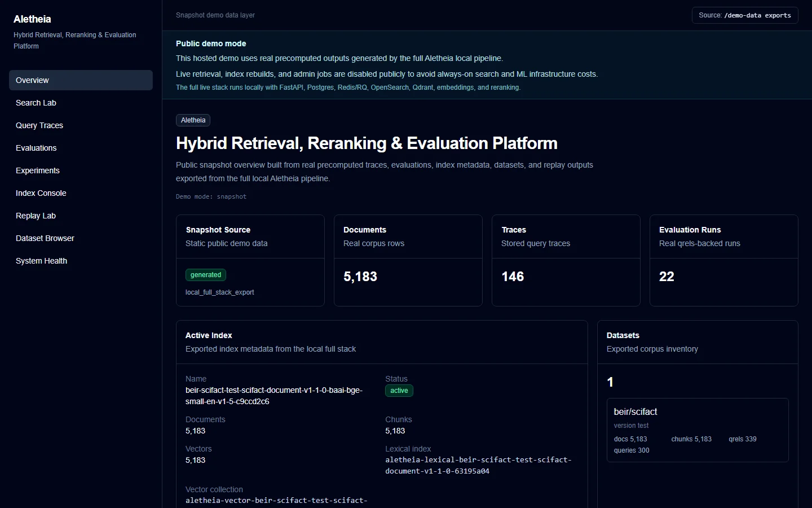Click the Documents 5,183 value in Active Index
Screen dimensions: 812x508
[x=196, y=431]
